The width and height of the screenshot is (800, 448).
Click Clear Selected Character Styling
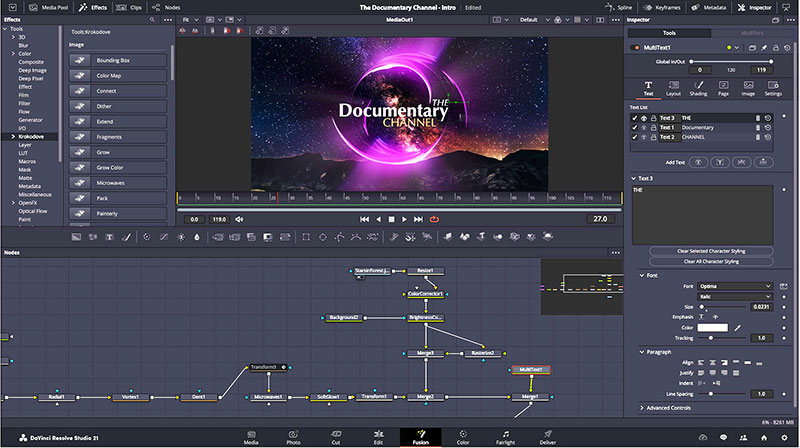pyautogui.click(x=711, y=251)
